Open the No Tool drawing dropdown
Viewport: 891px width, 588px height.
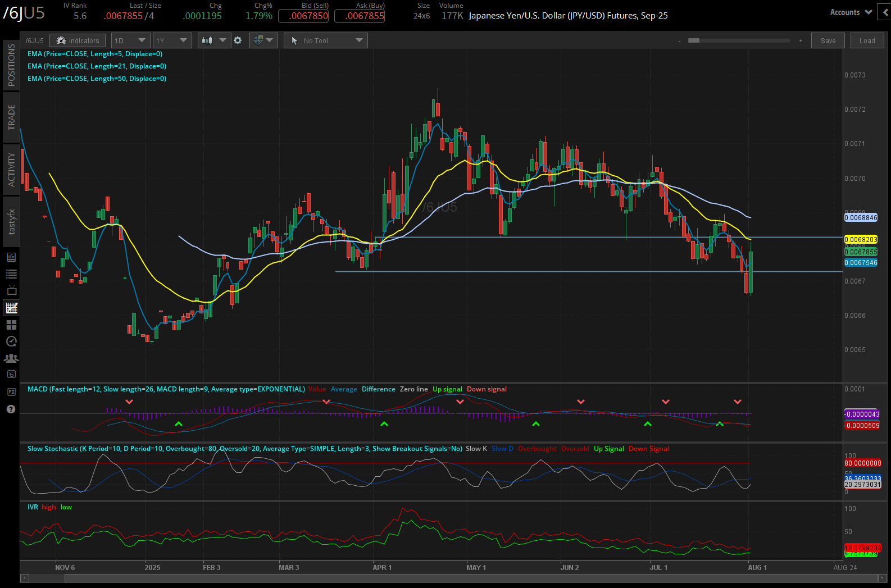(x=326, y=40)
